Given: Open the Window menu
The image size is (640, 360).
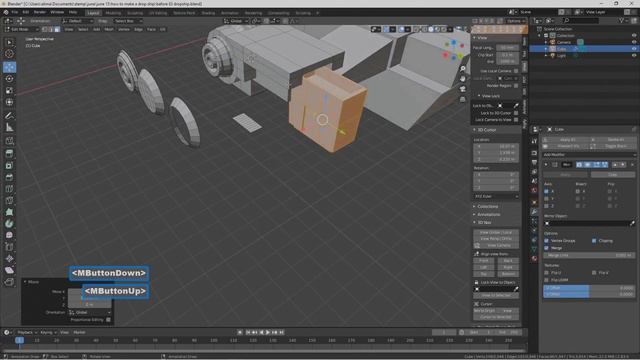Looking at the screenshot, I should (57, 12).
